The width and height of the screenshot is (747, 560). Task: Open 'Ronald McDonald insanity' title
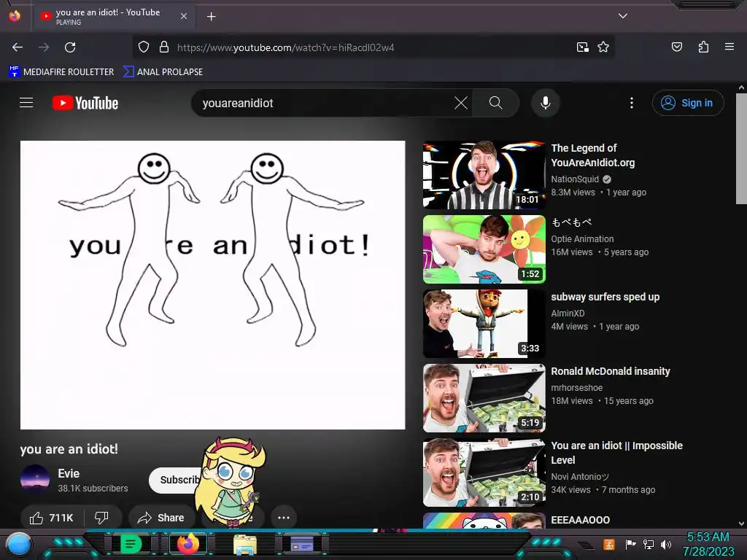[611, 371]
